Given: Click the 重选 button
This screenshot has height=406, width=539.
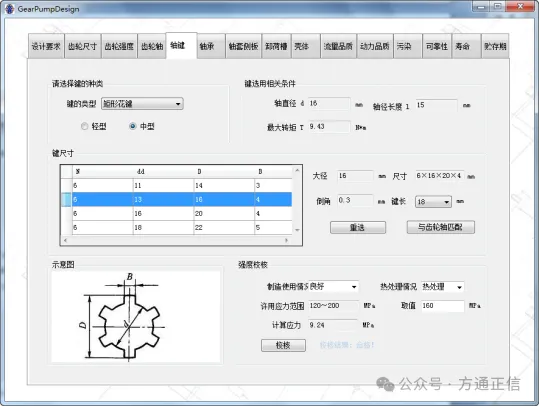Looking at the screenshot, I should tap(358, 227).
